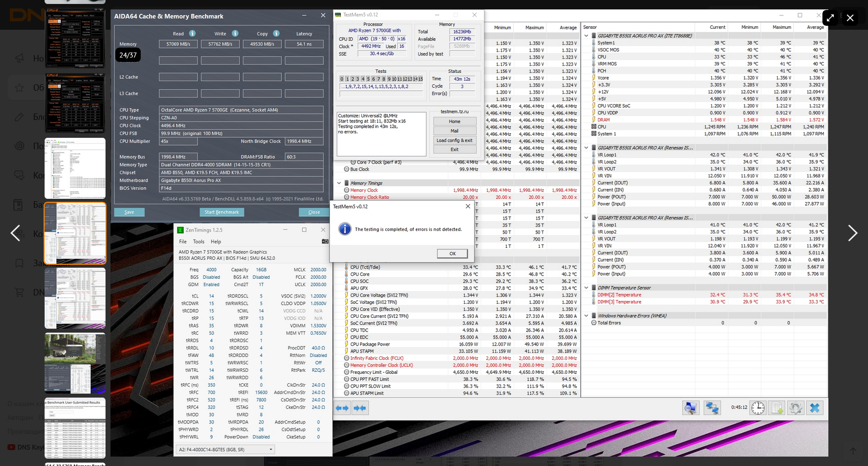Click the System 1 fan icon in HWiNFO

[594, 134]
